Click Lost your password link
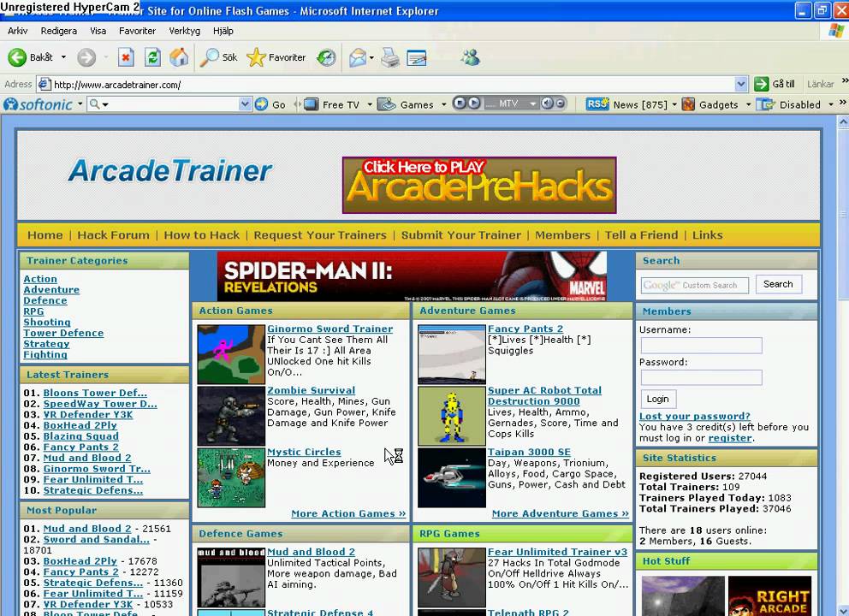Viewport: 849px width, 616px height. (x=695, y=417)
